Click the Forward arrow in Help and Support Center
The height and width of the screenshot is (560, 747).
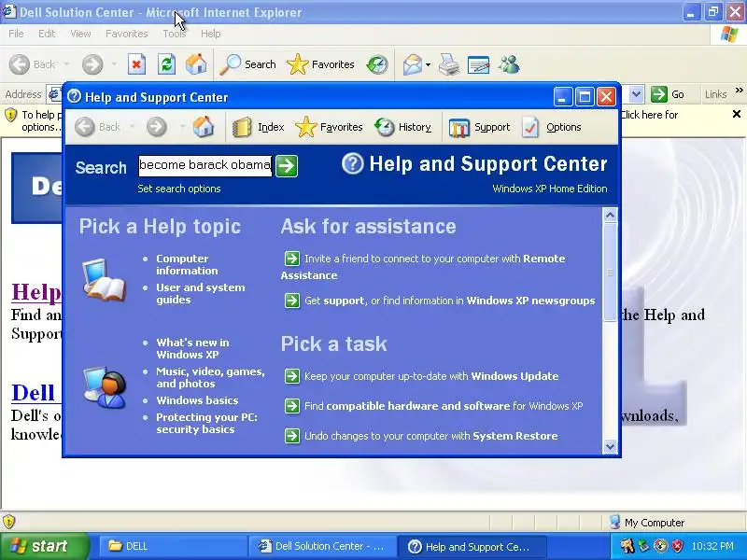(156, 127)
